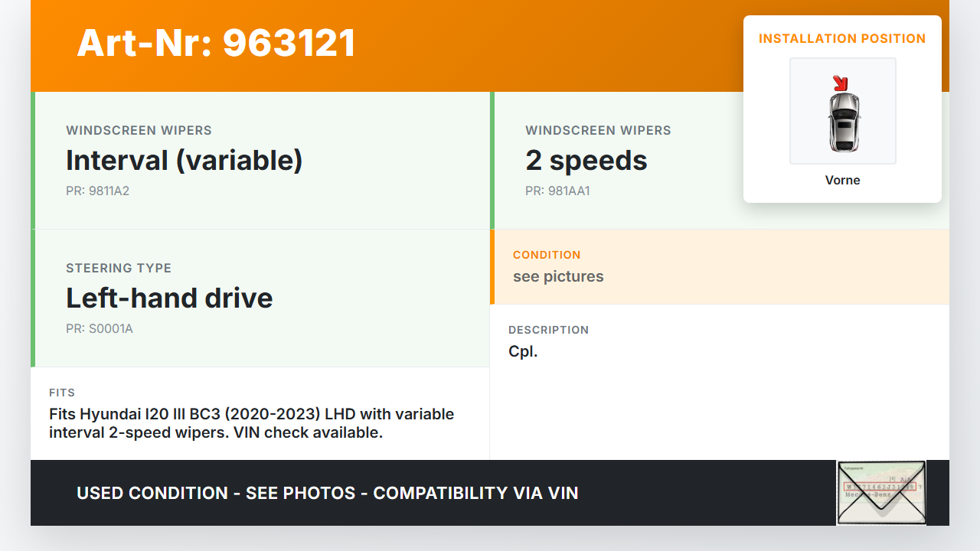Viewport: 980px width, 551px height.
Task: Select the "Cpl." description text
Action: tap(523, 352)
